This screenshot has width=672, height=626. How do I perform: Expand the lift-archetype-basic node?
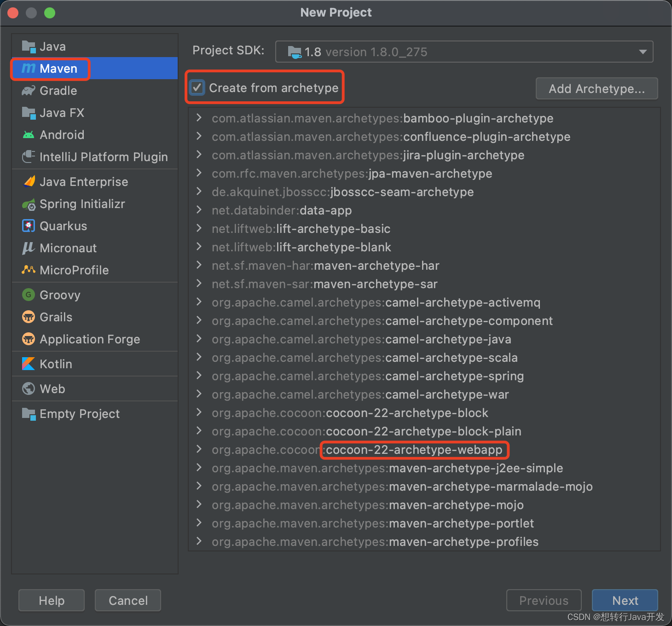[x=199, y=228]
